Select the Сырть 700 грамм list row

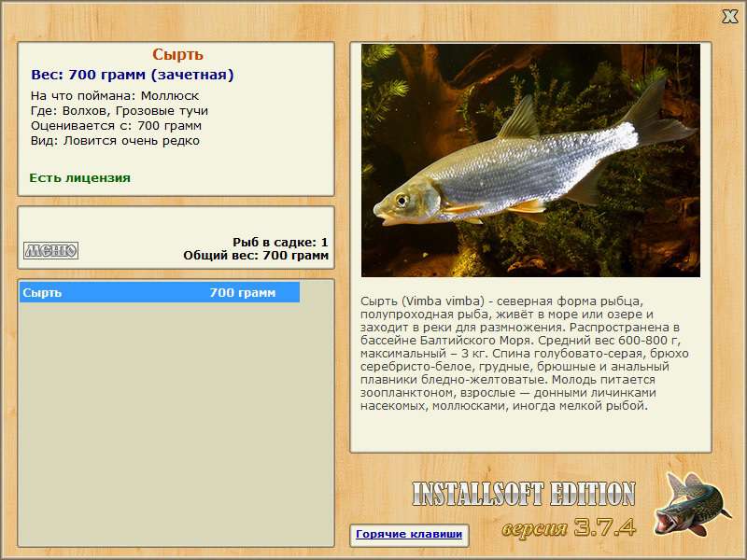coord(160,292)
